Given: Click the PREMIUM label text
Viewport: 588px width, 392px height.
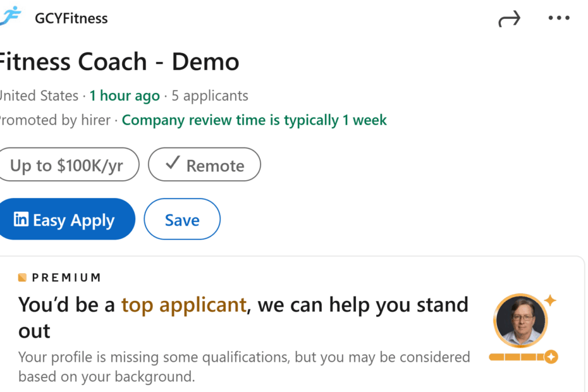Looking at the screenshot, I should 66,278.
